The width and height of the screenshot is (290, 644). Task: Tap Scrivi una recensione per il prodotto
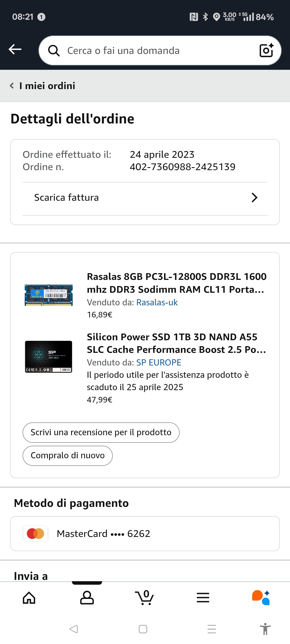101,433
